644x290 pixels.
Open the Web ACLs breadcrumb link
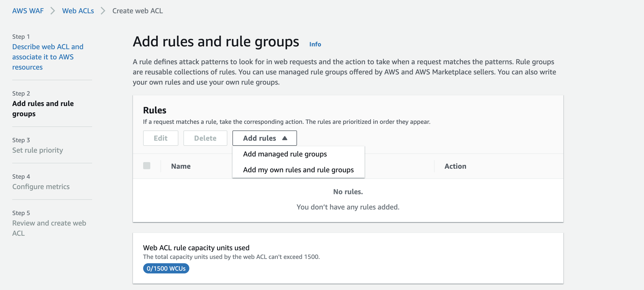click(78, 11)
